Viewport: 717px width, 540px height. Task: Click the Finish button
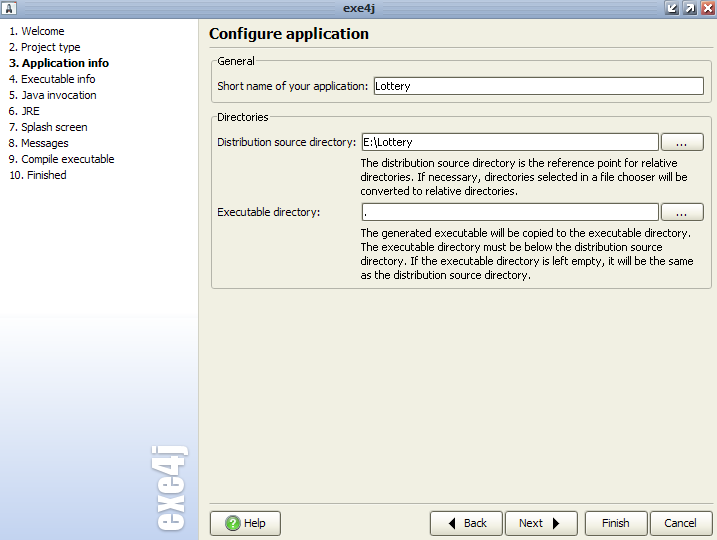click(x=615, y=523)
